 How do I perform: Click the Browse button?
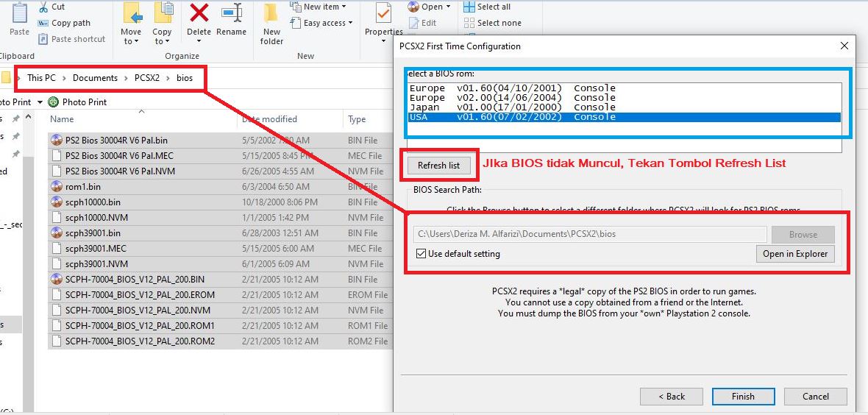(803, 235)
